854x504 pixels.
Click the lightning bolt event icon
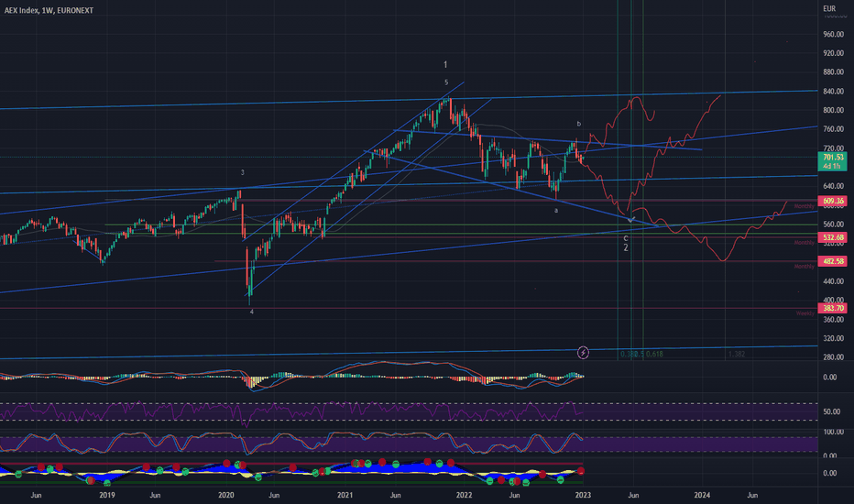(583, 353)
